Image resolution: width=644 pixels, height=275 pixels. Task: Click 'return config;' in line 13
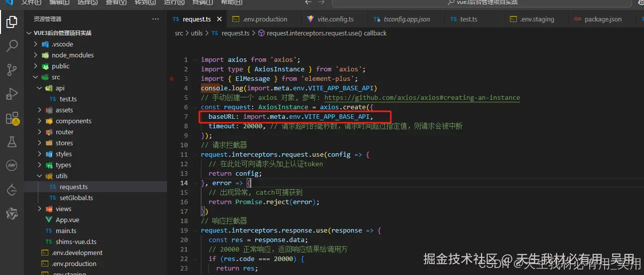(235, 173)
